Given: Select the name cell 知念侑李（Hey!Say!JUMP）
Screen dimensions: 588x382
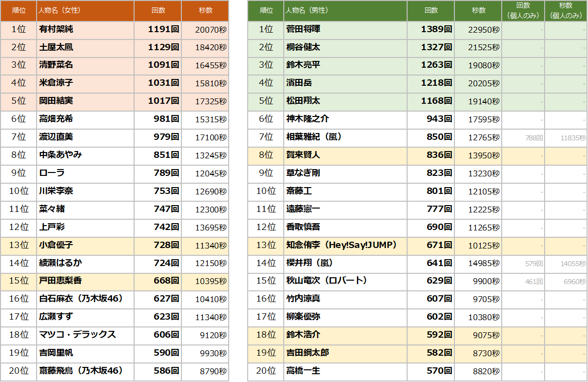Looking at the screenshot, I should tap(345, 245).
